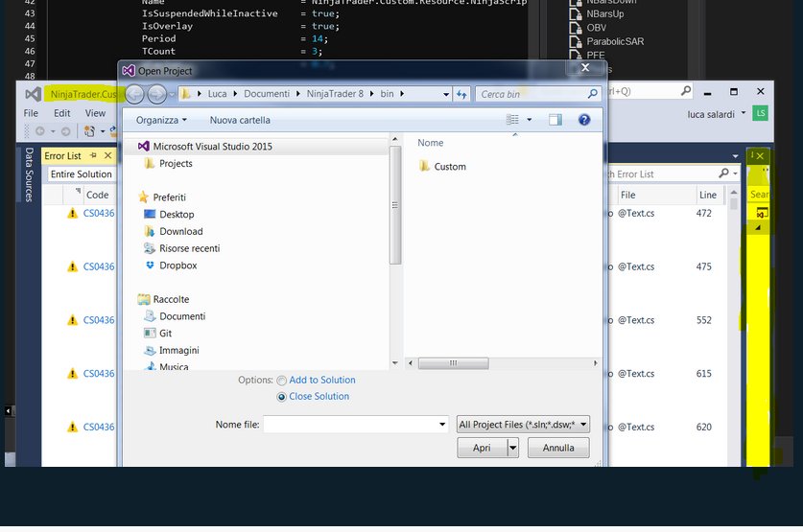Select Raccolte library group

[x=163, y=299]
